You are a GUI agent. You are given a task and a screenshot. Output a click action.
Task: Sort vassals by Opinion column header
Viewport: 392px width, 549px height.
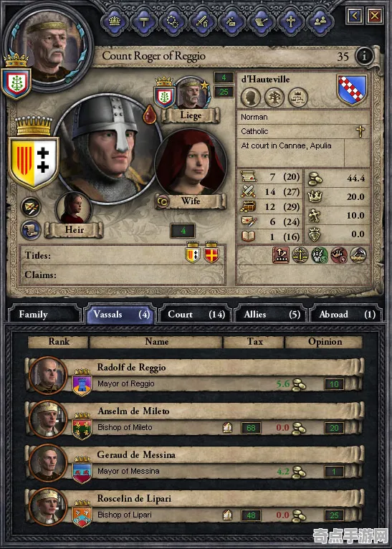coord(324,342)
